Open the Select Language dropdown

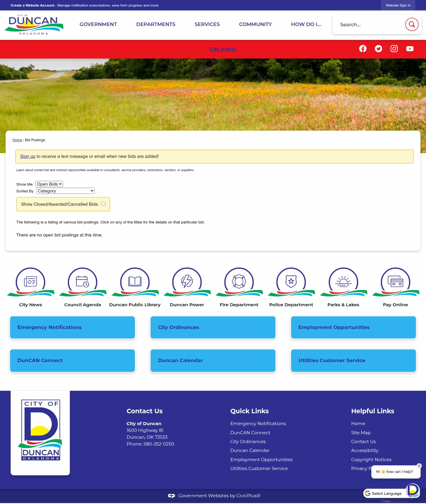point(384,493)
